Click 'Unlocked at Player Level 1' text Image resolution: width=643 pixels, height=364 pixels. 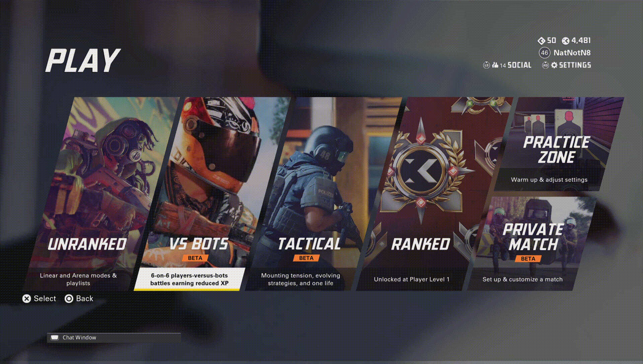(412, 279)
